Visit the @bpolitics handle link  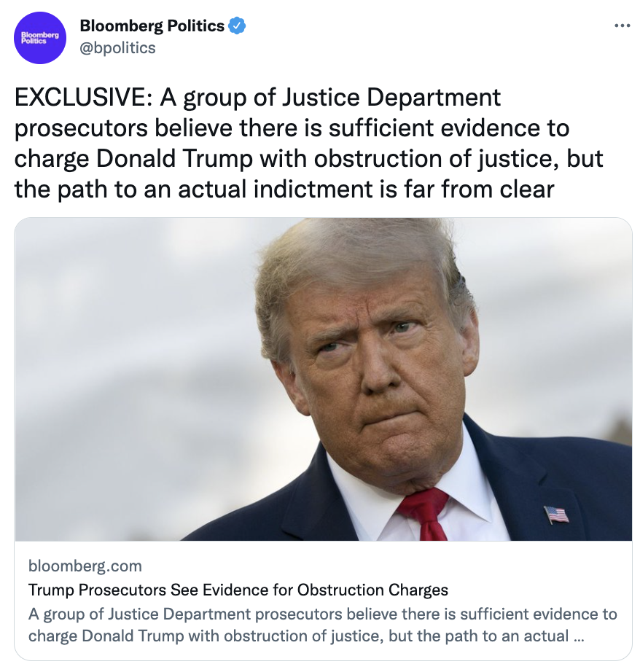pos(117,47)
